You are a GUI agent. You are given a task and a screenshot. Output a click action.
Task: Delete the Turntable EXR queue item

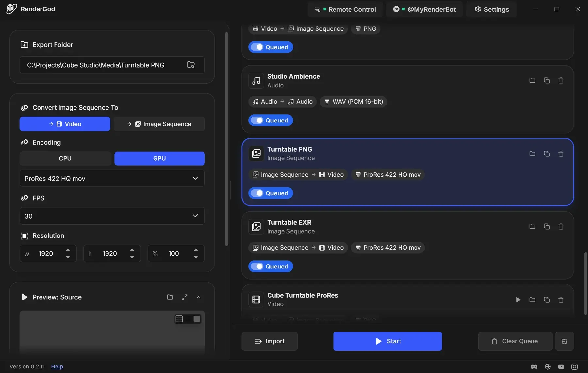coord(561,226)
